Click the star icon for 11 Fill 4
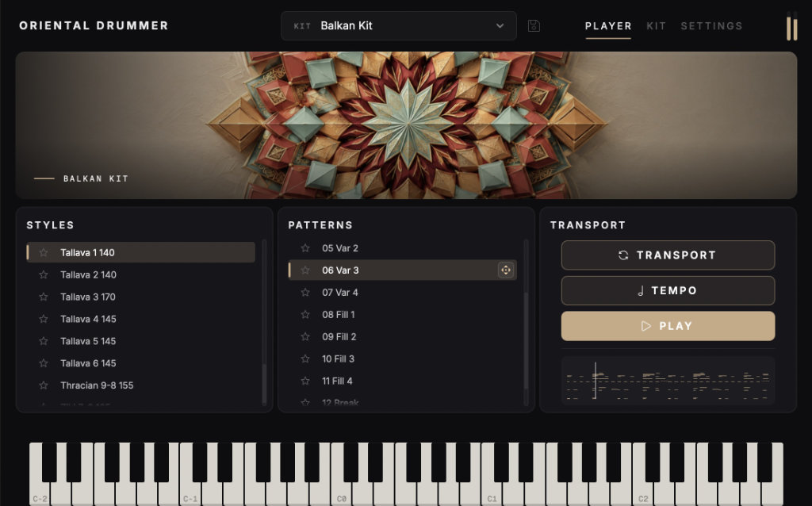812x506 pixels. point(305,381)
